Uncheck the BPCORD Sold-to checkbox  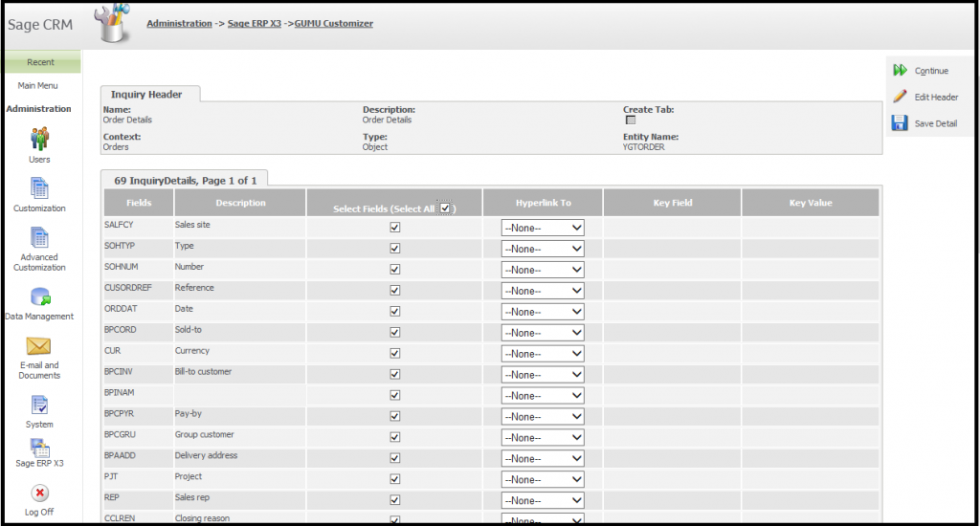coord(395,333)
